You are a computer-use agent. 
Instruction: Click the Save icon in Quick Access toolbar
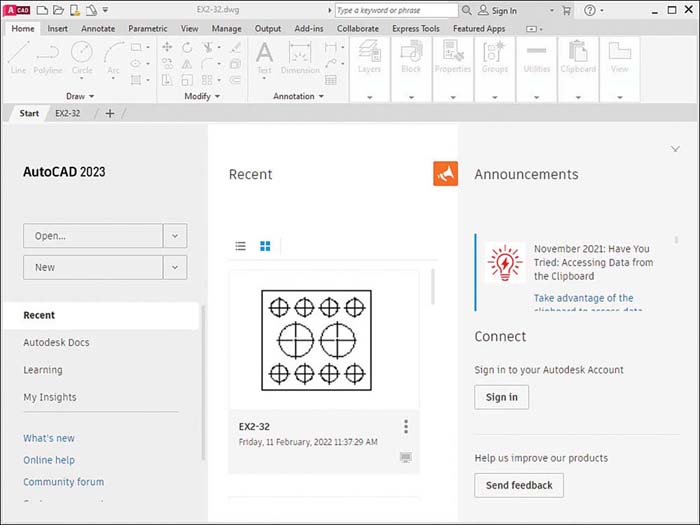click(75, 10)
